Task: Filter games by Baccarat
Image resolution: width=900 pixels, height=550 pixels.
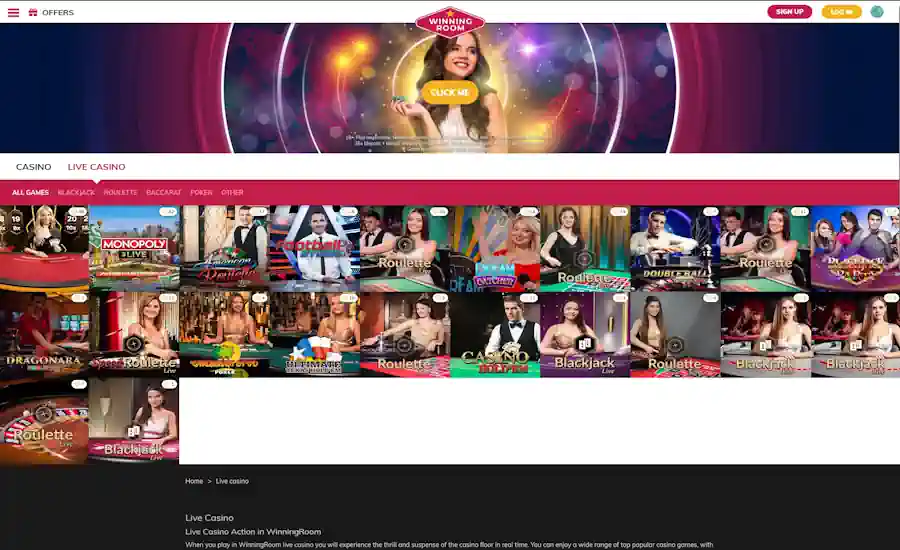Action: 164,192
